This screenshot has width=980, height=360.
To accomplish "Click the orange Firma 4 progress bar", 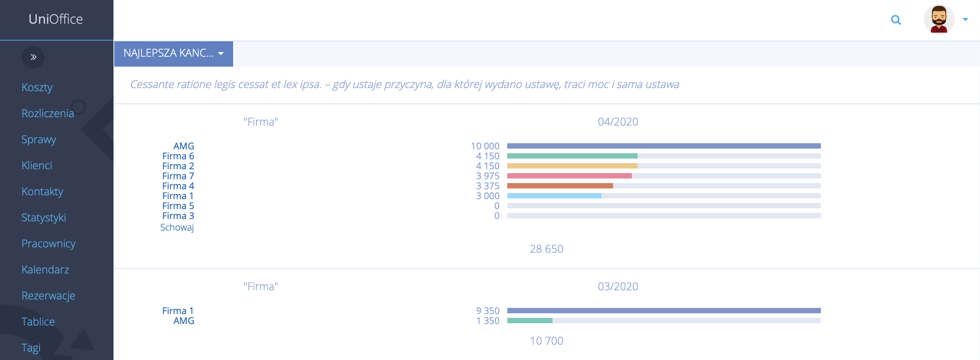I will click(x=560, y=186).
